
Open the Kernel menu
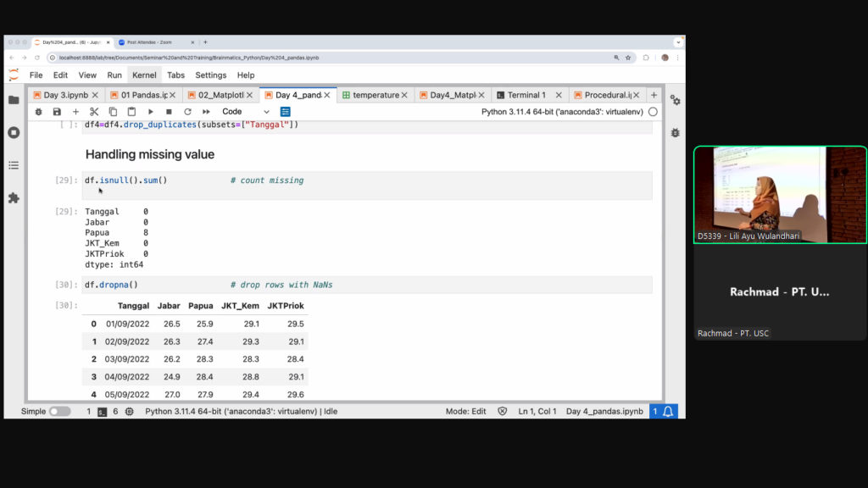click(144, 75)
